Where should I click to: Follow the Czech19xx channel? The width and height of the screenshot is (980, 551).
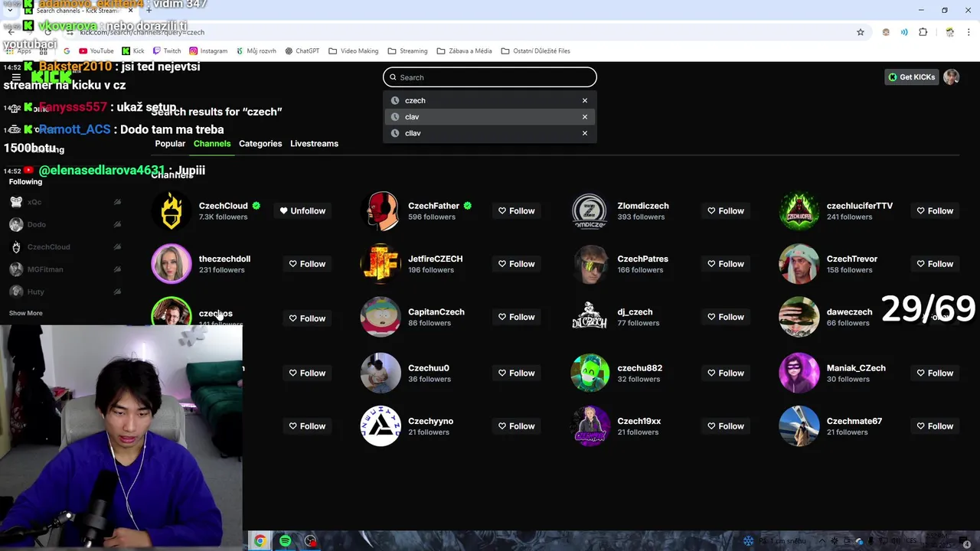click(x=725, y=426)
